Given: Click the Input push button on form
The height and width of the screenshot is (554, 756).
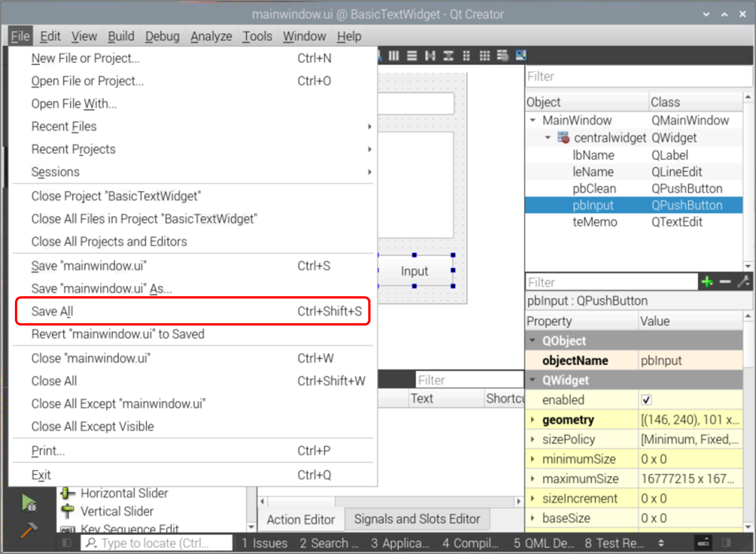Looking at the screenshot, I should 415,270.
